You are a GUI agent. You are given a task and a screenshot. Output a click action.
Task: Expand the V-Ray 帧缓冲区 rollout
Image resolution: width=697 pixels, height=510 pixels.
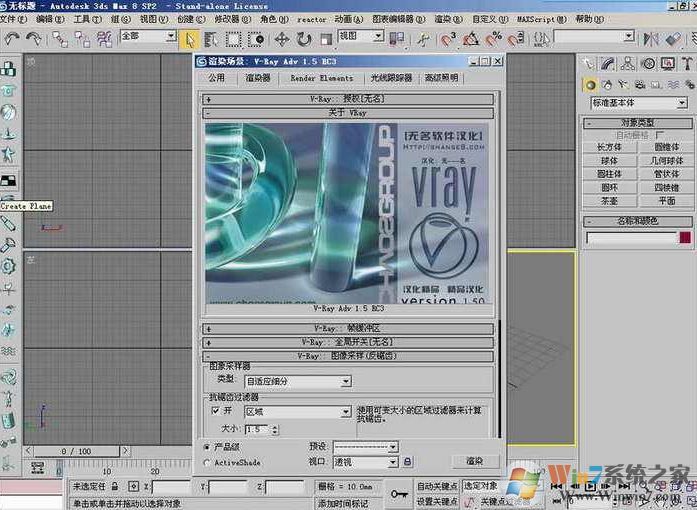coord(348,329)
